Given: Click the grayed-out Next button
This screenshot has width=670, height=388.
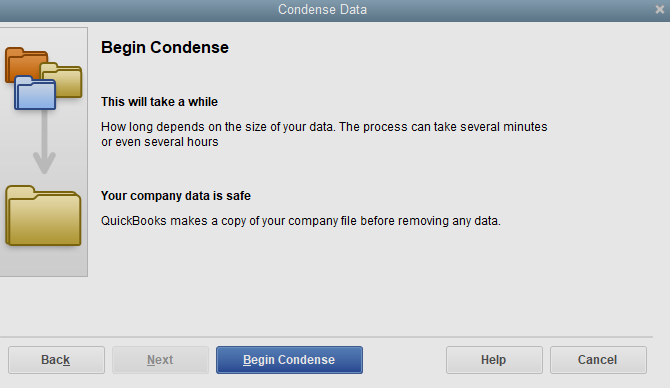Looking at the screenshot, I should tap(160, 360).
